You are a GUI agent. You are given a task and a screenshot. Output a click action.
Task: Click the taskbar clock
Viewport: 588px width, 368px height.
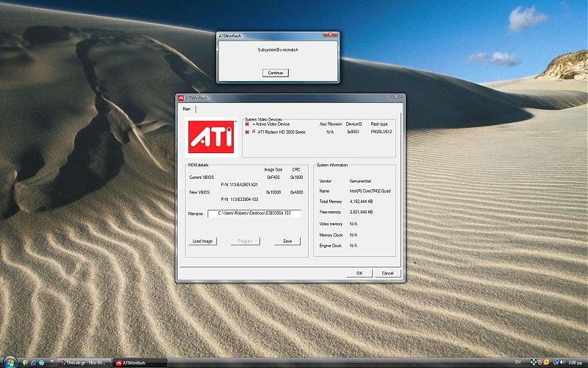[x=576, y=363]
